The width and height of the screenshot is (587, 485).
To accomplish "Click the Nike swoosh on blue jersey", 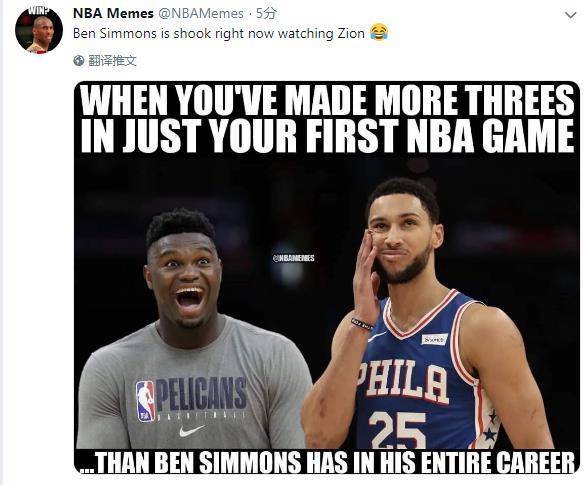I will click(376, 336).
